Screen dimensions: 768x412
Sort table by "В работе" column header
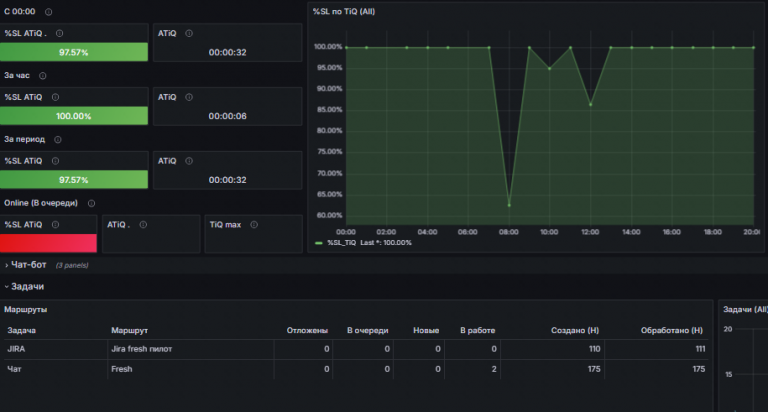click(478, 330)
